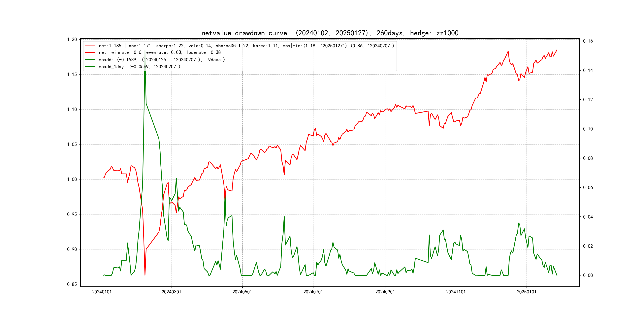The image size is (644, 322).
Task: Click the chart title text
Action: [330, 33]
